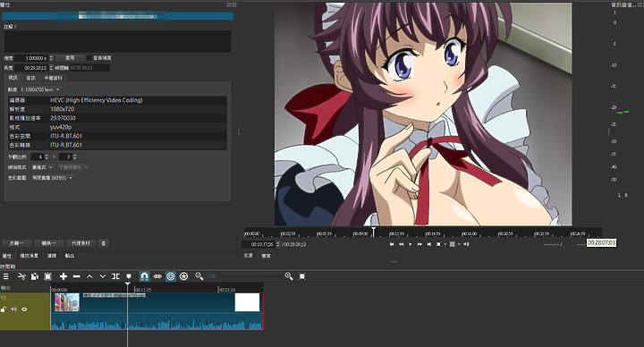Screen dimensions: 644x347
Task: Click the Apply button next to speed
Action: coord(71,58)
